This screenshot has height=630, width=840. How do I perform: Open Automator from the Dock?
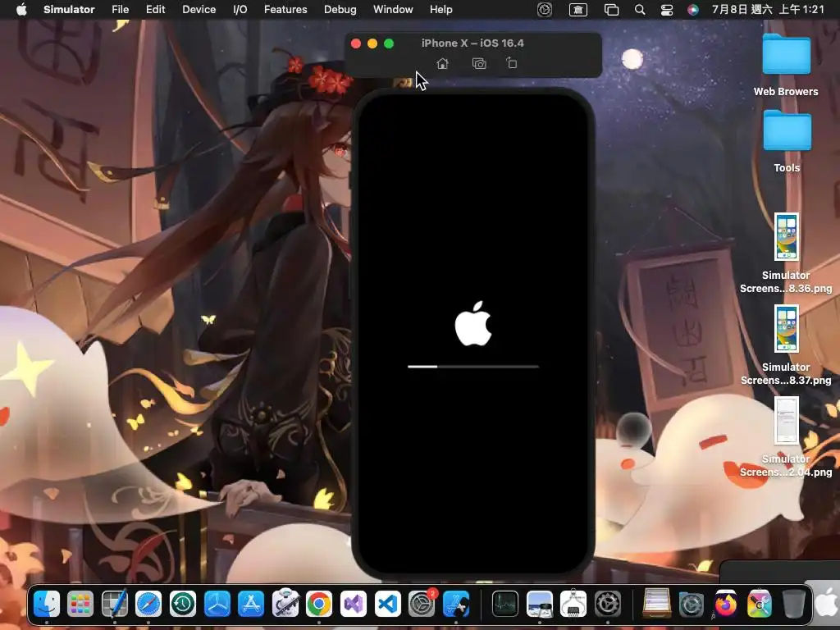click(x=285, y=604)
